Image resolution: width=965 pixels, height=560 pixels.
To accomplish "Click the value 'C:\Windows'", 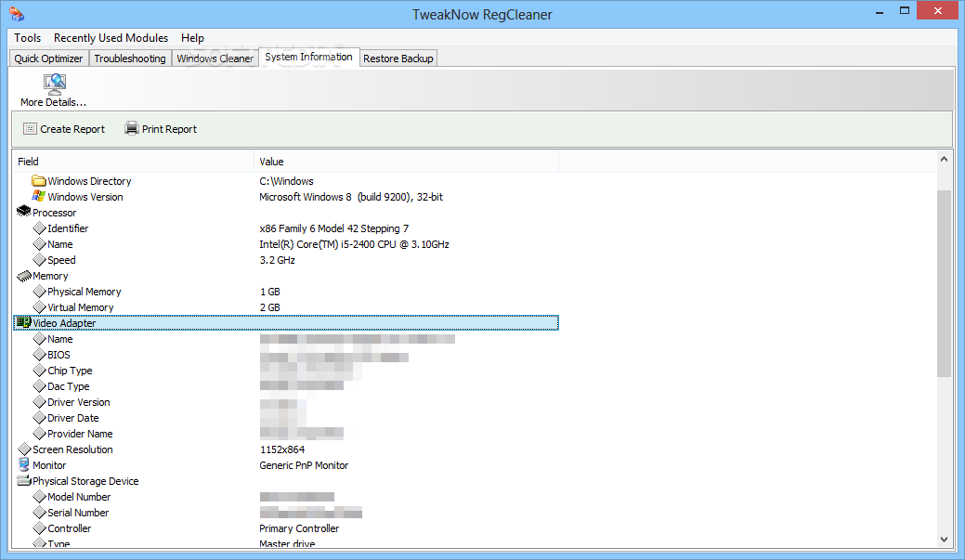I will [286, 181].
